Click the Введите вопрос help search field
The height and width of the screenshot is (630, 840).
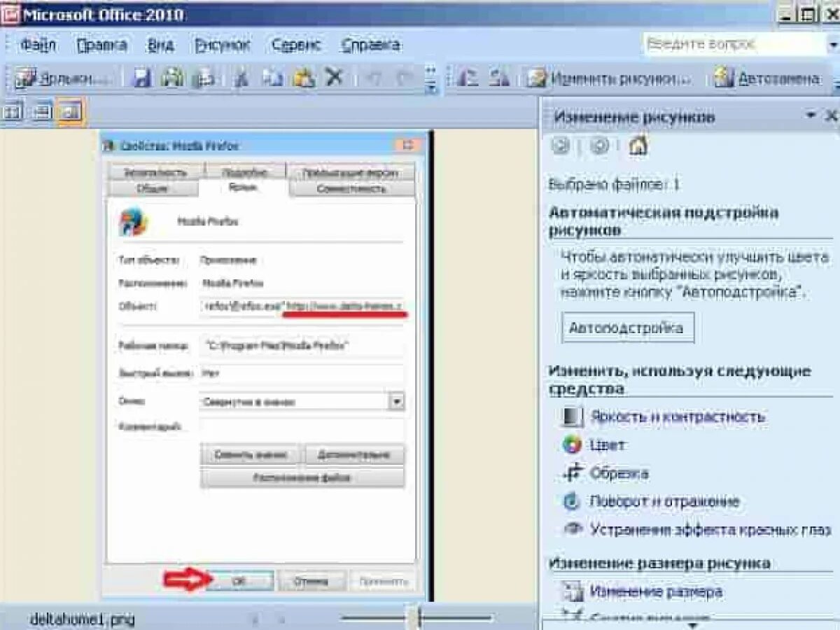click(x=734, y=44)
